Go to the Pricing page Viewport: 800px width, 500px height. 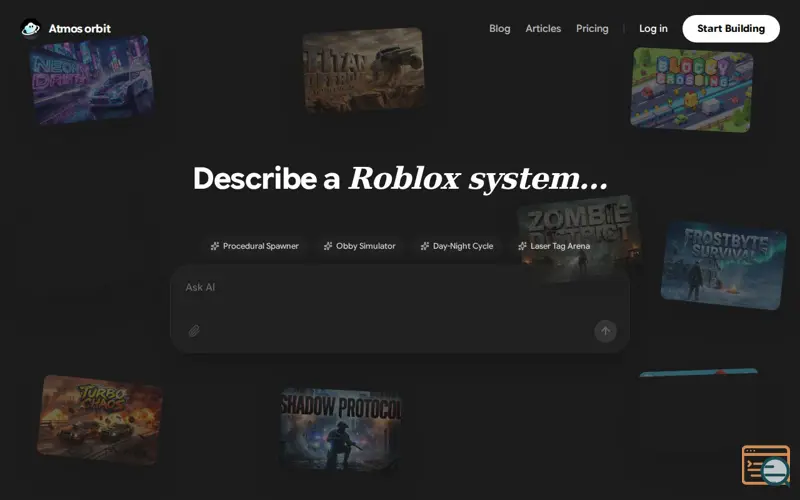click(x=592, y=29)
